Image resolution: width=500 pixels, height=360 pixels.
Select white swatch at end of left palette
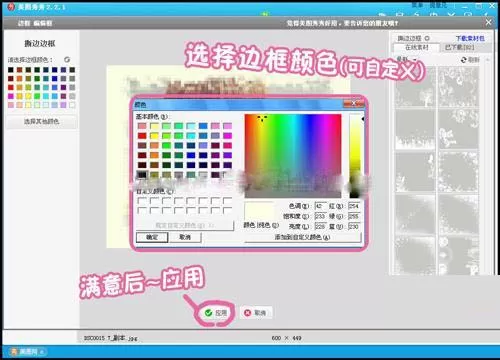72,105
